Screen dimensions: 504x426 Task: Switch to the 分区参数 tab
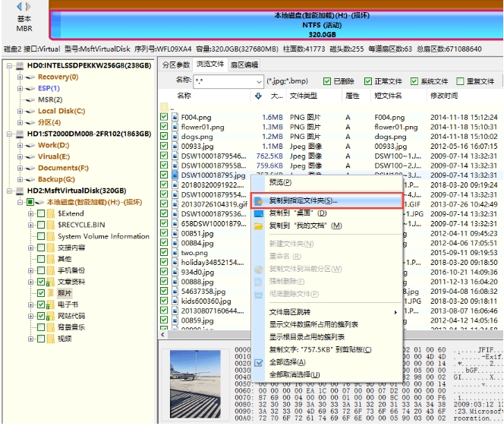pos(175,65)
